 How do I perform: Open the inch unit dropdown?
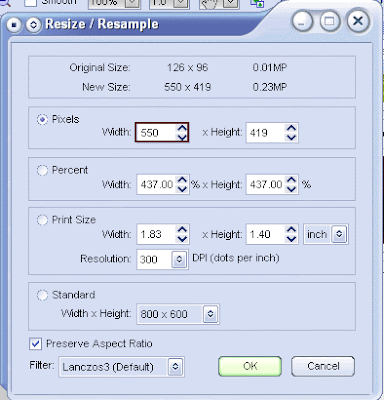click(339, 234)
